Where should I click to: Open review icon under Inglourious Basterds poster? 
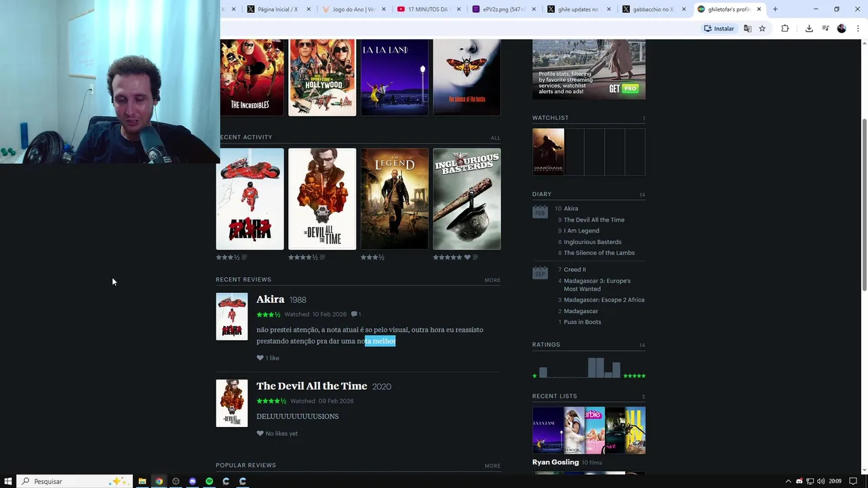tap(475, 258)
